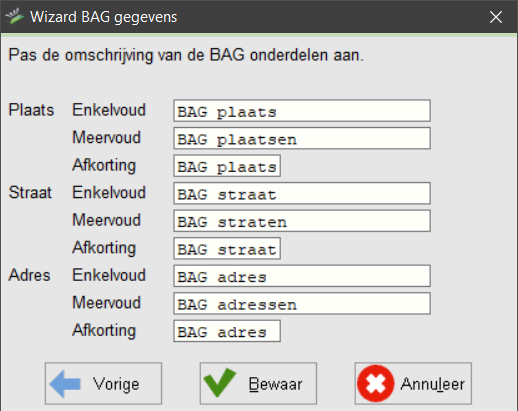
Task: Click the green checkmark icon
Action: click(220, 383)
